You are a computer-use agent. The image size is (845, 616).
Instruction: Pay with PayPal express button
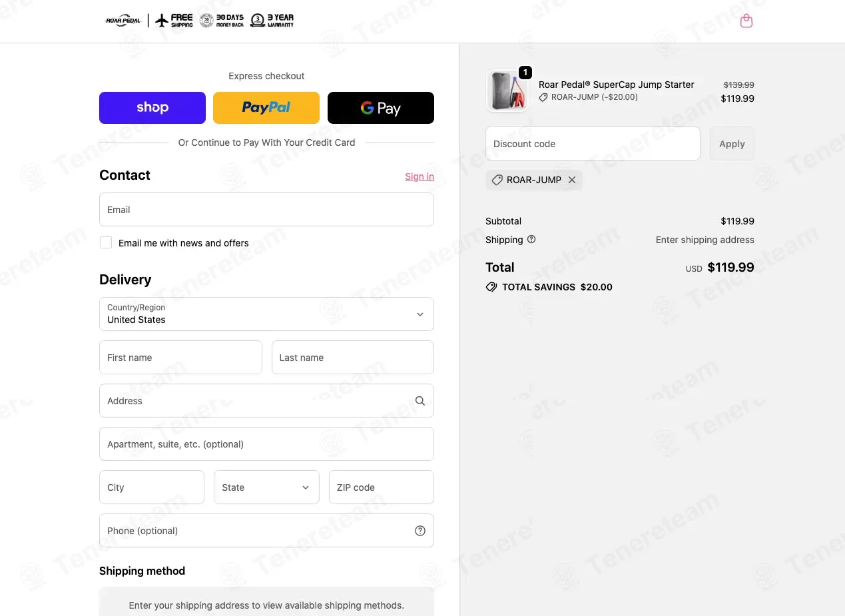click(x=266, y=108)
